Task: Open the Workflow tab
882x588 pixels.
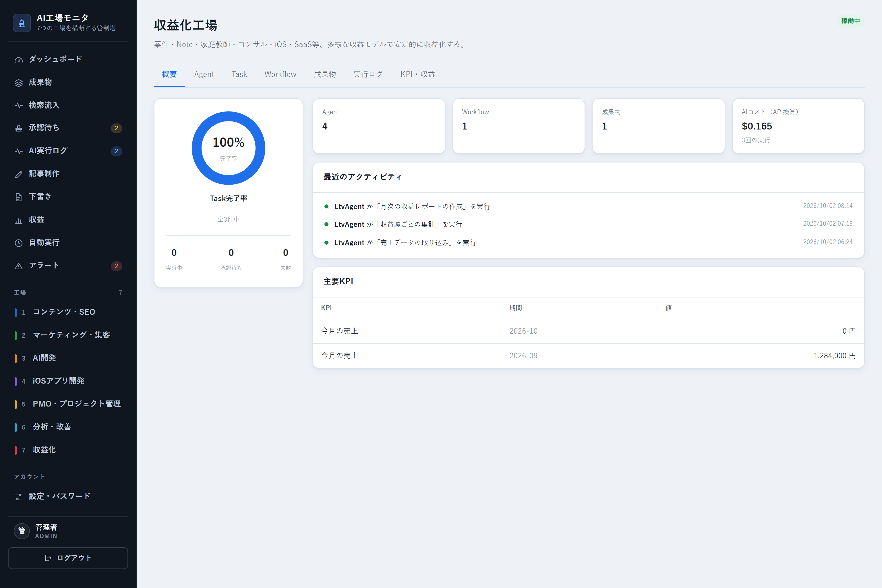Action: pos(280,74)
